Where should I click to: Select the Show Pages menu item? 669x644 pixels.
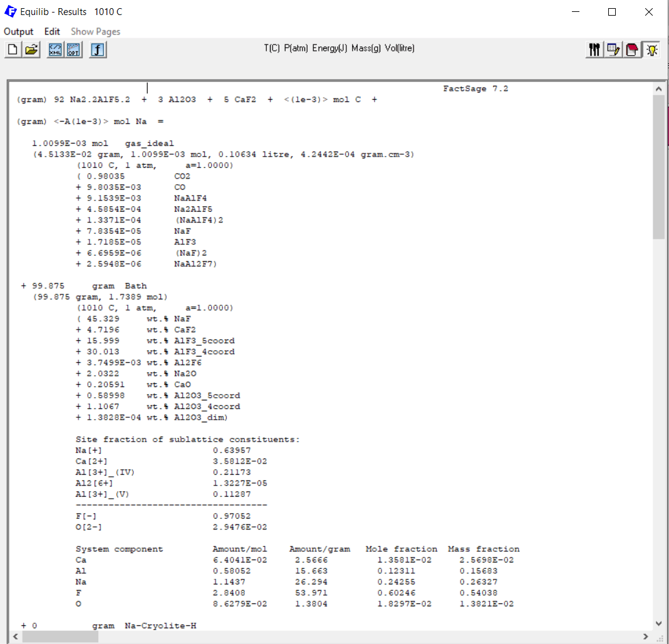95,31
